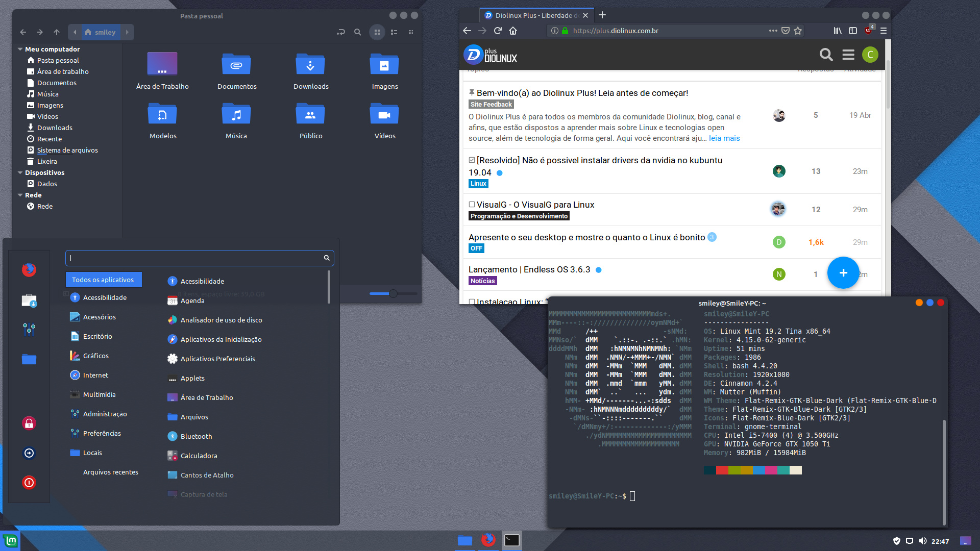This screenshot has height=551, width=980.
Task: Bookmark page with the star icon
Action: [x=798, y=31]
